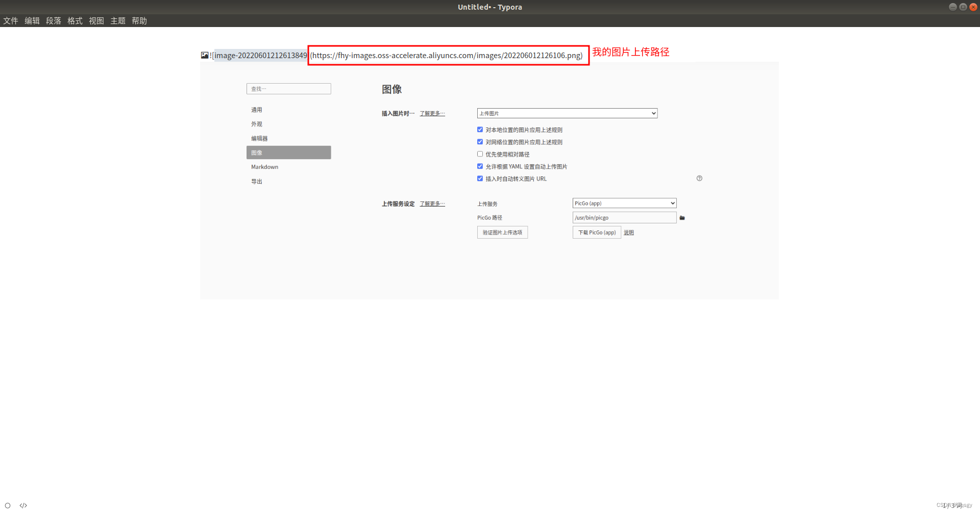Toggle 对网络位置的图片应用上述规则 checkbox
The width and height of the screenshot is (980, 513).
click(x=480, y=142)
